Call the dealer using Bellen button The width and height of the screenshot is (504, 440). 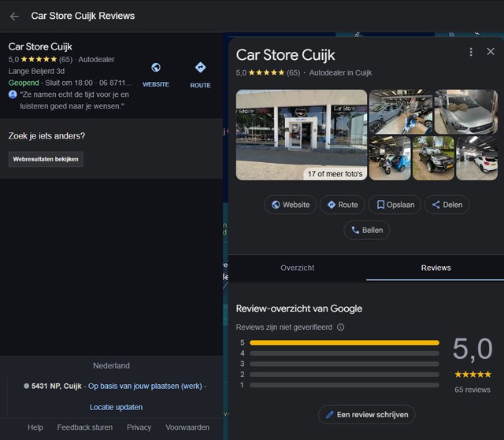click(x=366, y=230)
